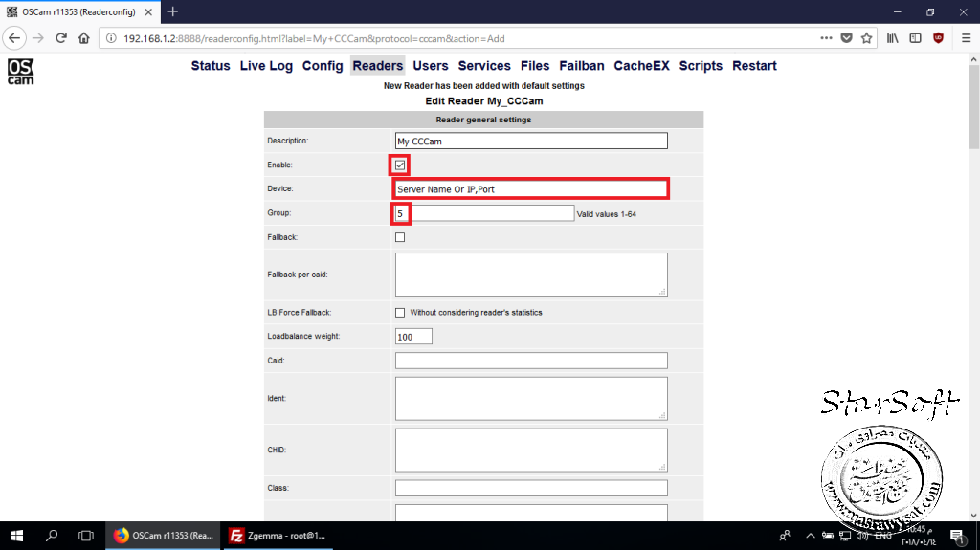
Task: Save page to Pocket
Action: point(846,38)
